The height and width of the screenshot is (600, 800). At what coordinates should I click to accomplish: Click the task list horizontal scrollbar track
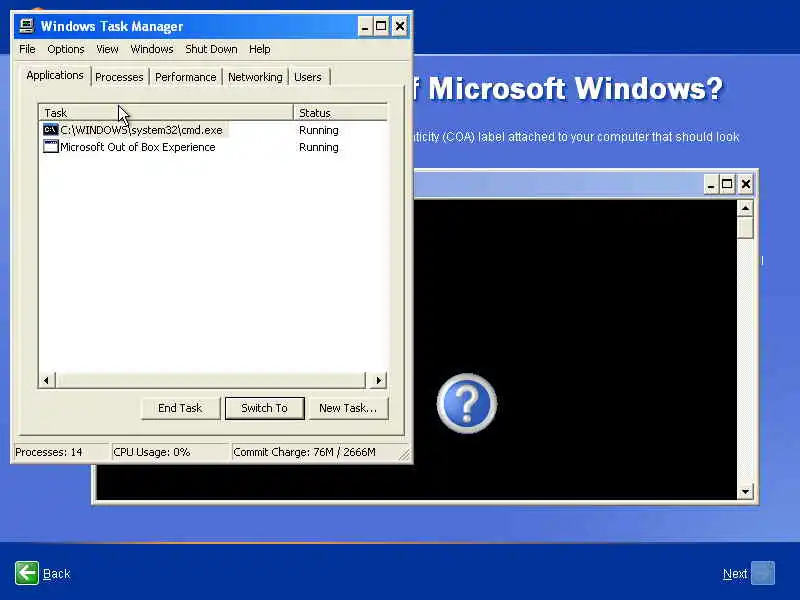coord(210,380)
